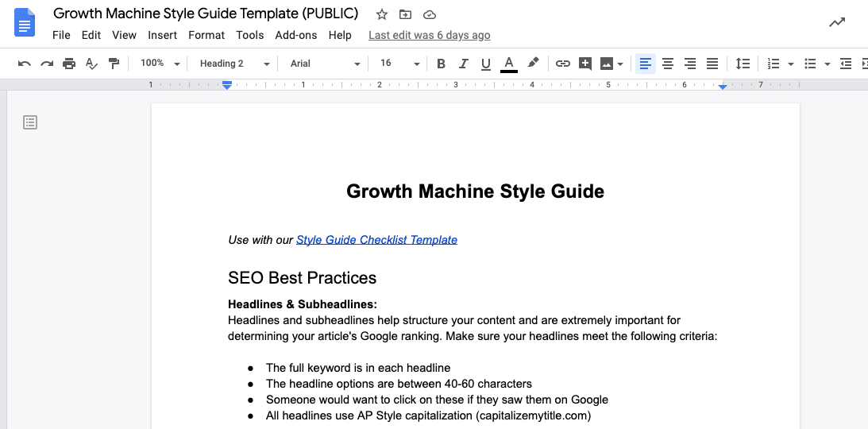Click the undo arrow icon
The width and height of the screenshot is (868, 429).
coord(25,64)
